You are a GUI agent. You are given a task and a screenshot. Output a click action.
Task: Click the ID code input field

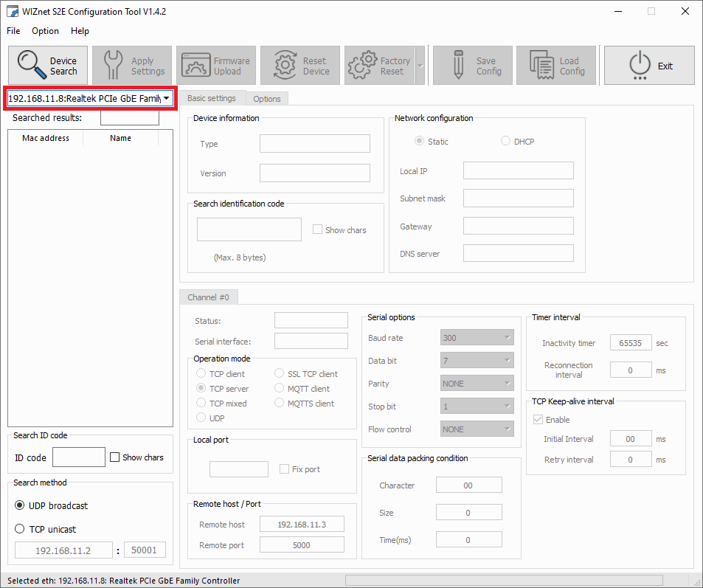pyautogui.click(x=78, y=457)
